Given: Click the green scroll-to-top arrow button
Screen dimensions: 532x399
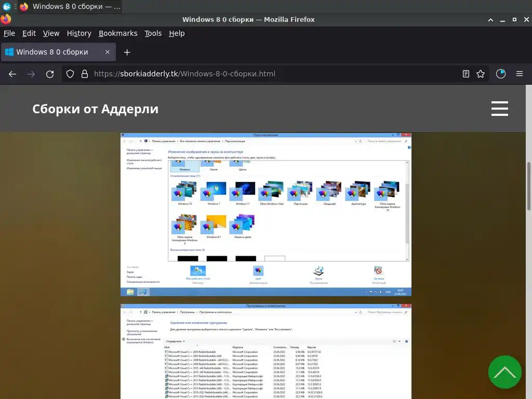Looking at the screenshot, I should (x=505, y=372).
